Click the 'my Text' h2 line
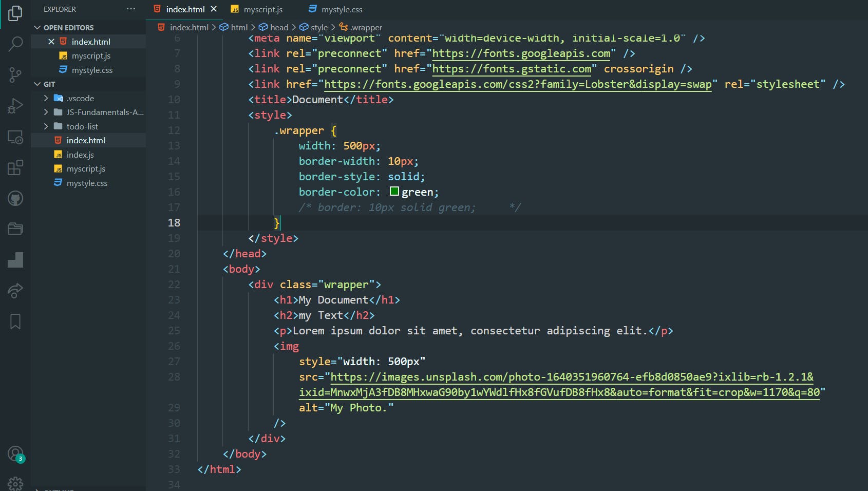Viewport: 868px width, 491px height. coord(324,315)
